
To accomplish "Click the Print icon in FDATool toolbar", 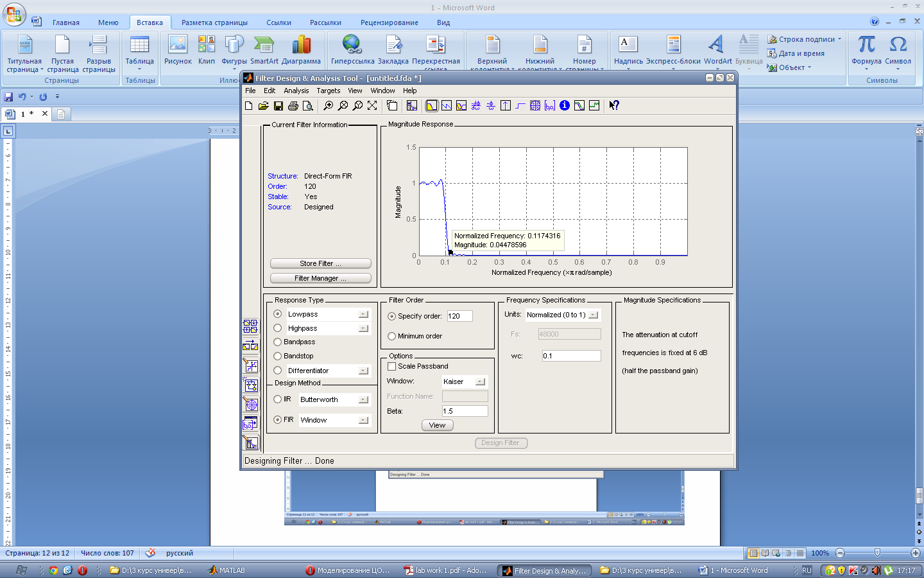I will [x=293, y=106].
